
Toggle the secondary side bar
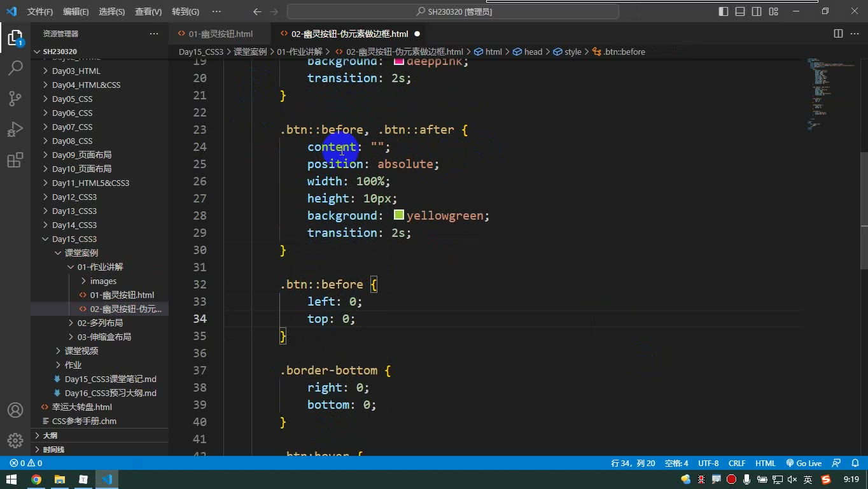[757, 11]
